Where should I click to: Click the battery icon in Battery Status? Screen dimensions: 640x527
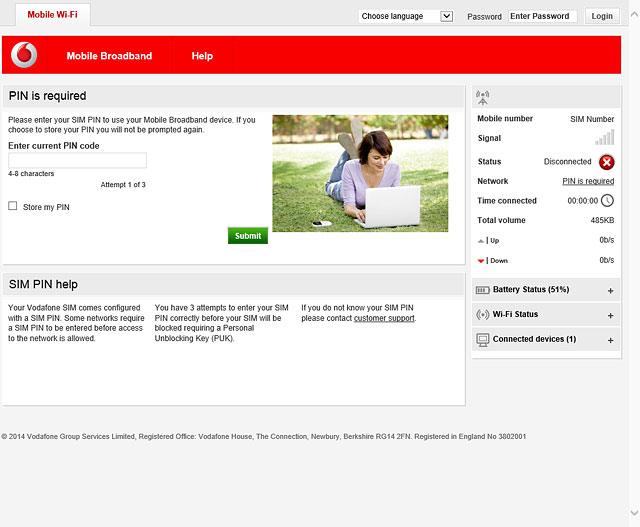[x=482, y=290]
